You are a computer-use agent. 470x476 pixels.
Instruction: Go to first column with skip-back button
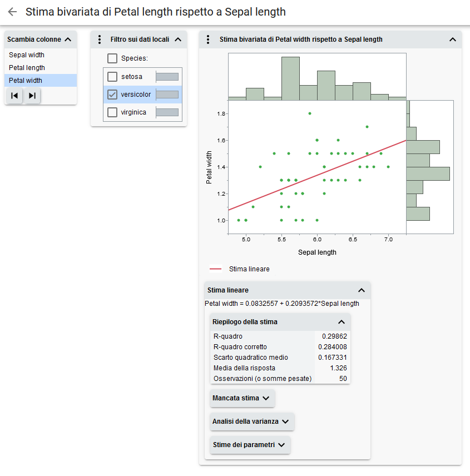(x=15, y=96)
